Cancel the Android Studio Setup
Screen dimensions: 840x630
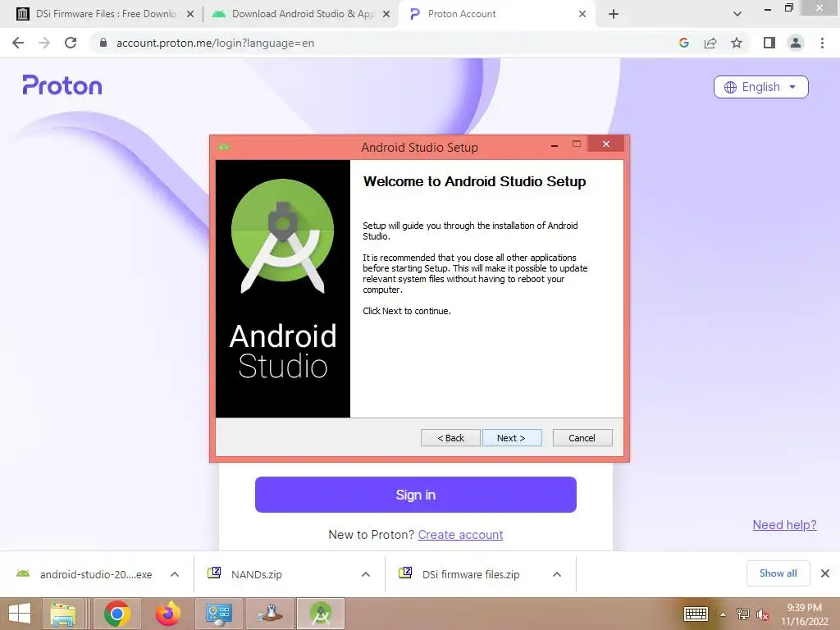[x=582, y=438]
